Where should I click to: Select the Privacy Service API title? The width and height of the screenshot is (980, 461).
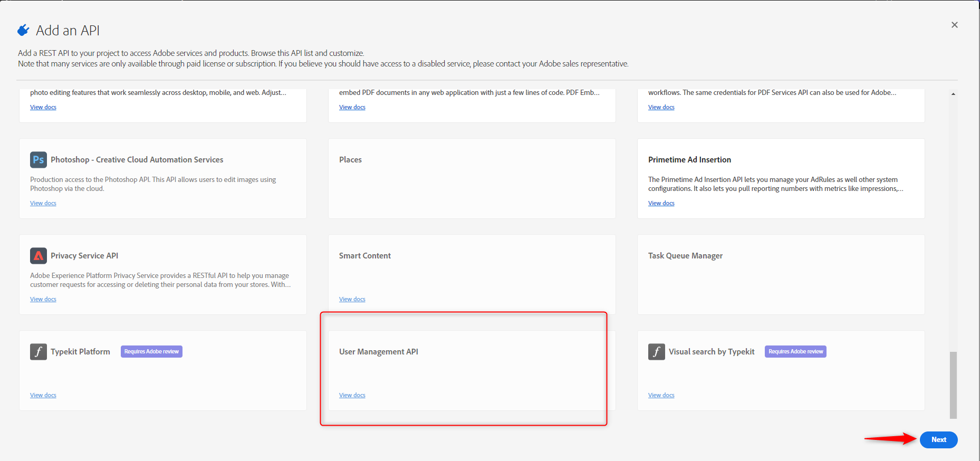coord(84,256)
